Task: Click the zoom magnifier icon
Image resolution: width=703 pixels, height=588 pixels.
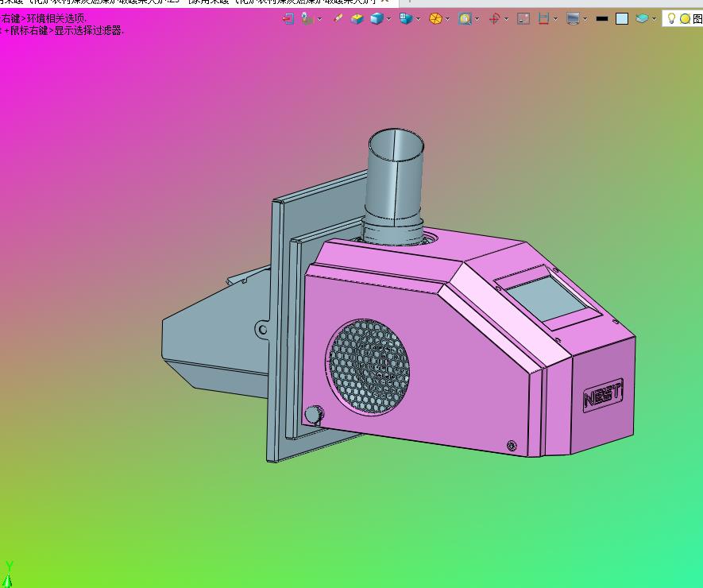Action: pos(465,19)
